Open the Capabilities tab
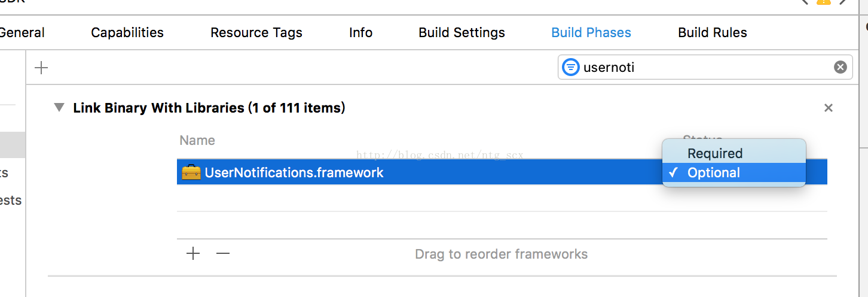The image size is (868, 297). (127, 32)
